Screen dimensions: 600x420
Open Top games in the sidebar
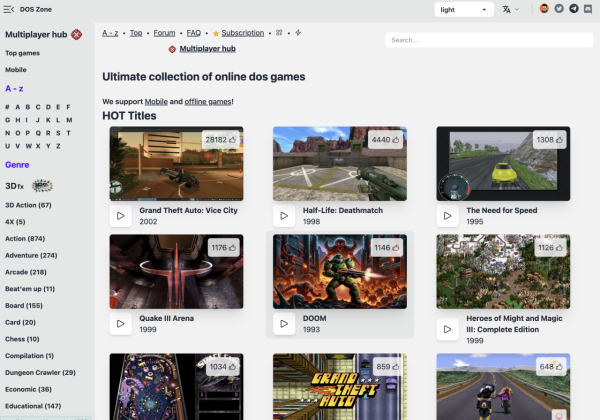pyautogui.click(x=22, y=53)
